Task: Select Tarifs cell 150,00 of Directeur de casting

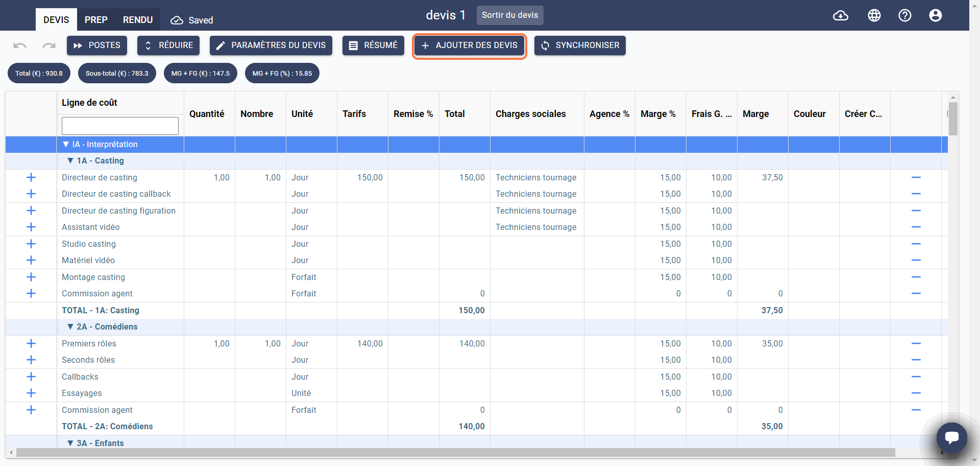Action: point(362,177)
